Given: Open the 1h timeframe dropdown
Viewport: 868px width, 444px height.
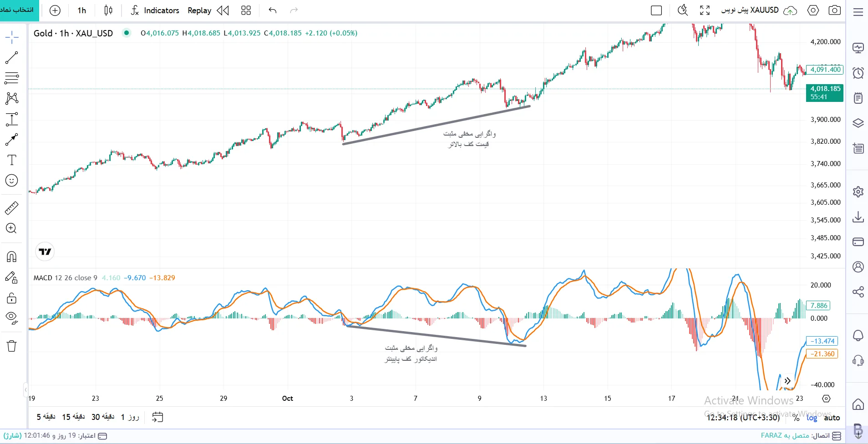Looking at the screenshot, I should pyautogui.click(x=82, y=10).
